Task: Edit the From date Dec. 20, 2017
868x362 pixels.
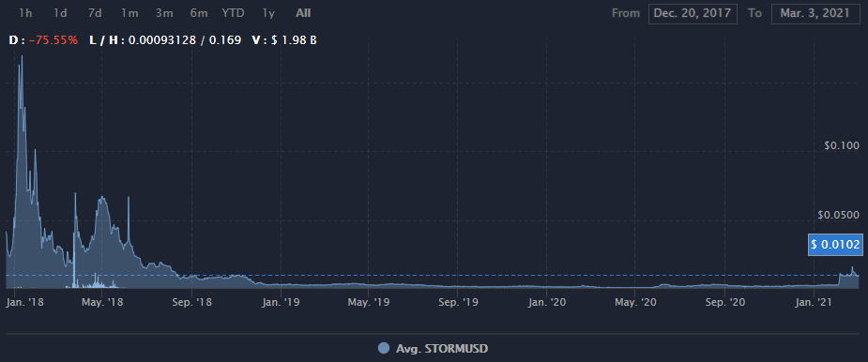Action: pos(693,13)
